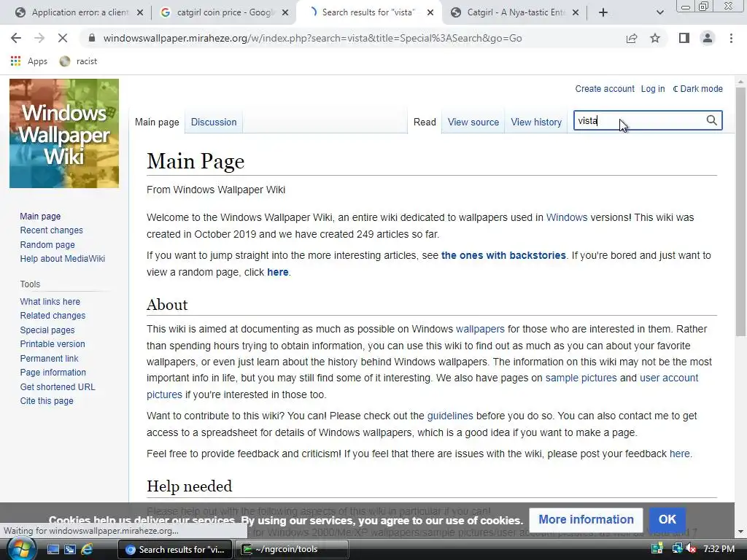
Task: Open the 'racist' bookmark
Action: 79,61
